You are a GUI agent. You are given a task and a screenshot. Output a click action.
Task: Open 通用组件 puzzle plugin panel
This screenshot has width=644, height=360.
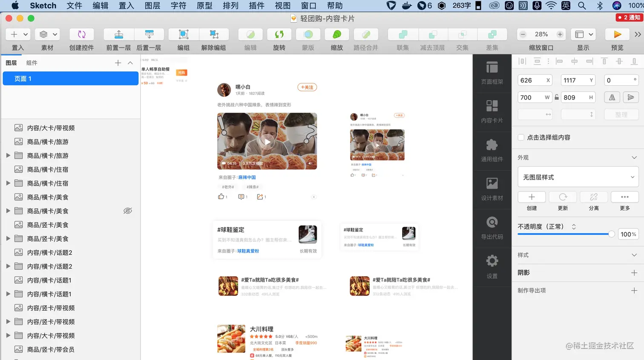click(x=492, y=151)
